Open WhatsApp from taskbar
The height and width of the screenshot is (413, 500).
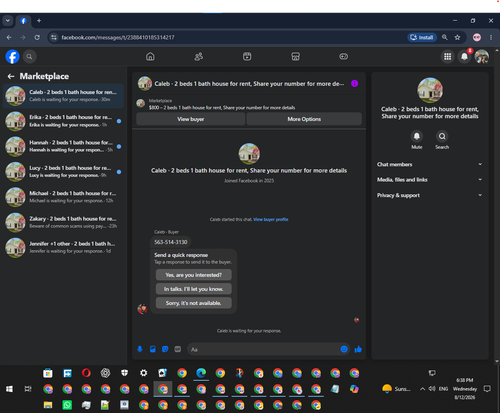[67, 405]
